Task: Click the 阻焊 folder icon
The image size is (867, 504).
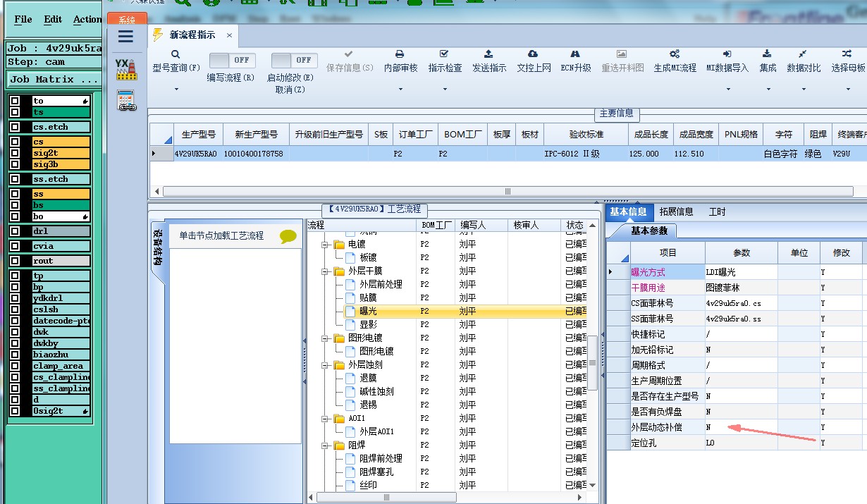Action: pos(340,445)
